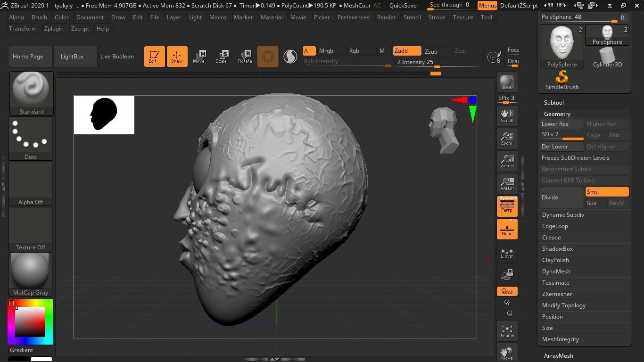Open the Zplugin menu
Viewport: 644px width, 362px height.
[54, 28]
